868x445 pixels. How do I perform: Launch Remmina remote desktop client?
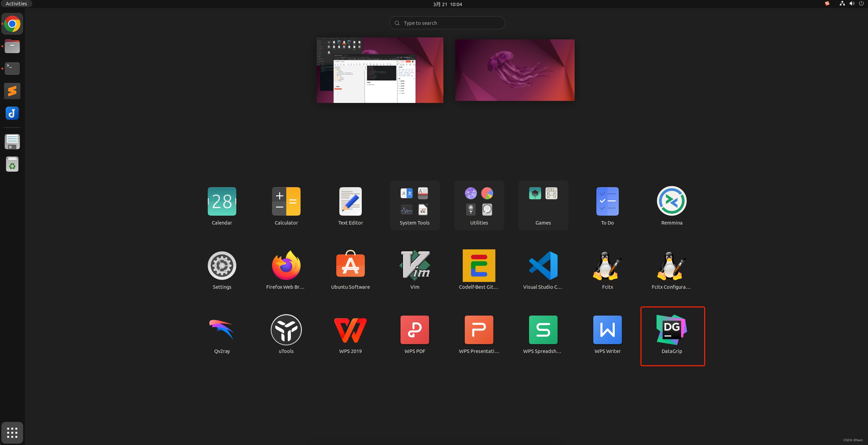click(x=671, y=206)
